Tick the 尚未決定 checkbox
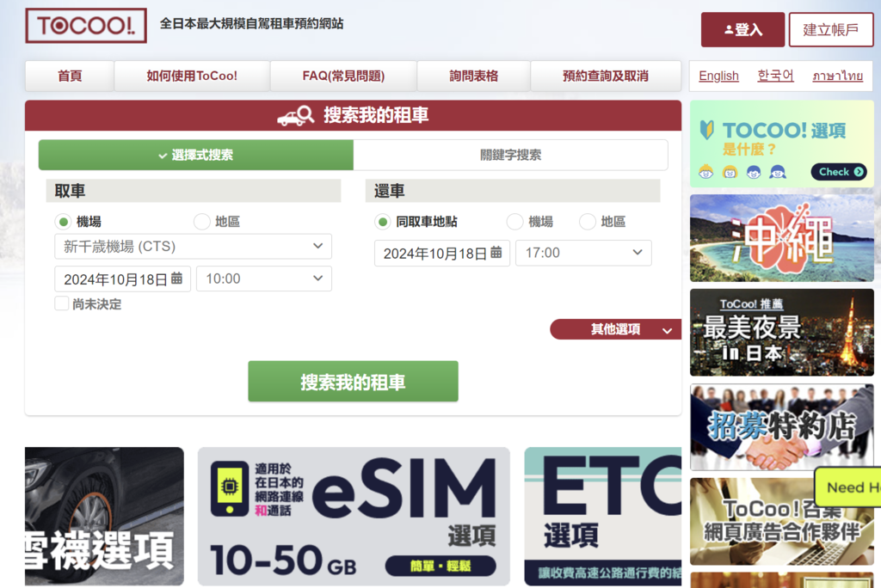 coord(62,303)
